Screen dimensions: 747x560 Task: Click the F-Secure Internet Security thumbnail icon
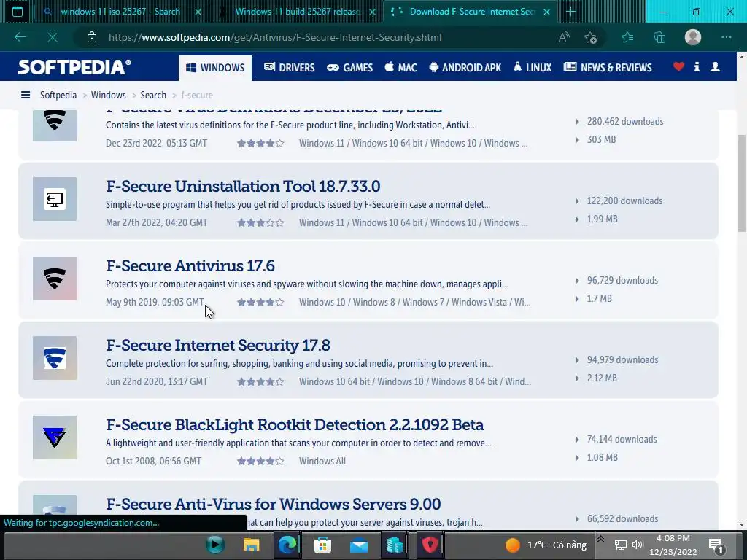55,358
